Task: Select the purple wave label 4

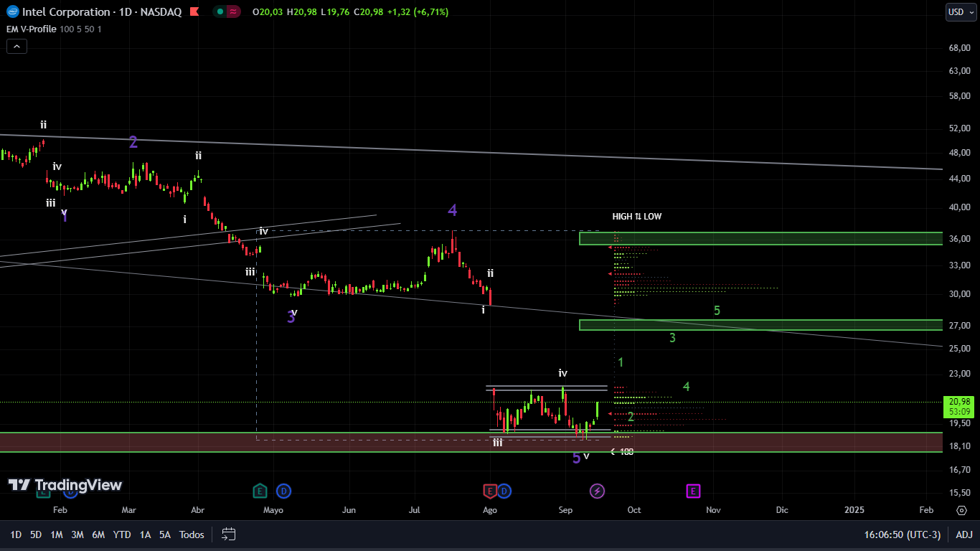Action: click(453, 210)
